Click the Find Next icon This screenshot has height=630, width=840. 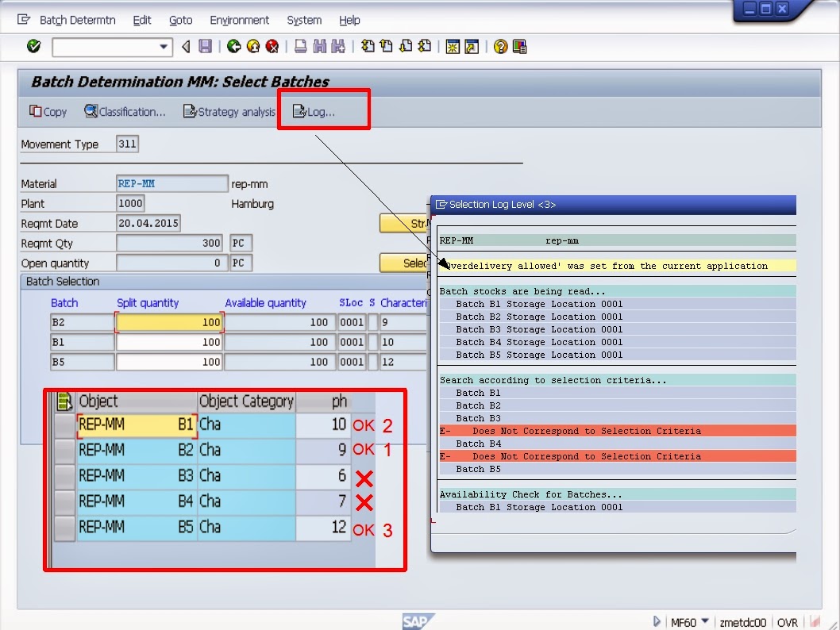pyautogui.click(x=337, y=46)
